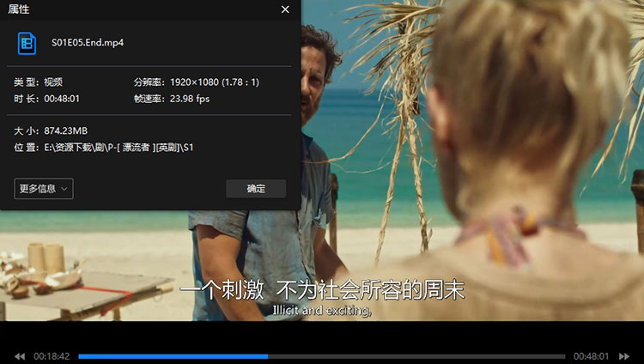Select the file name S01E05.End.mp4
The image size is (644, 364).
(x=86, y=42)
